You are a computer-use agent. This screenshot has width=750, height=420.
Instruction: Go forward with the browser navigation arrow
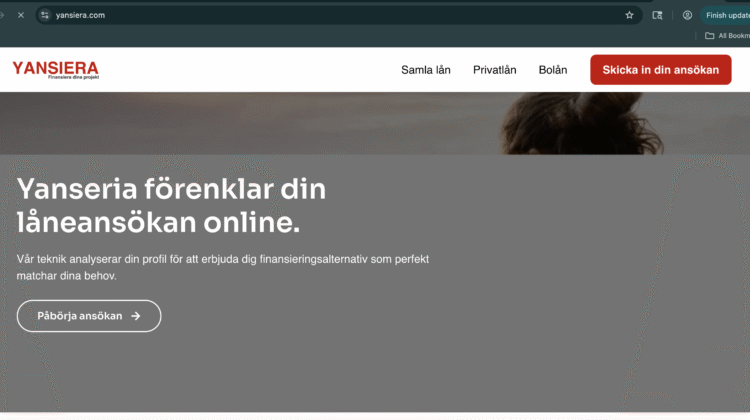click(3, 15)
